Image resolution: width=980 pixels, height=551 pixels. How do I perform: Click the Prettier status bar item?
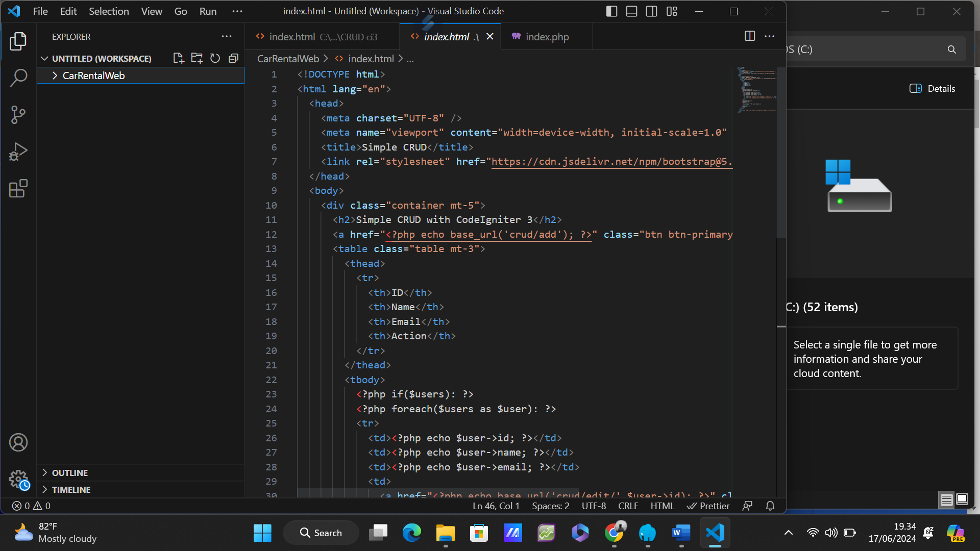tap(708, 506)
